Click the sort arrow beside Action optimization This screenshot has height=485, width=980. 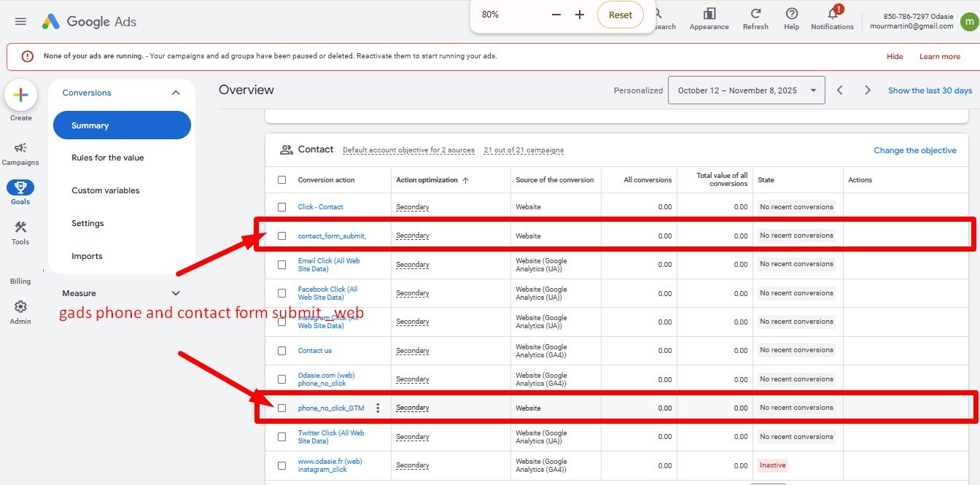tap(466, 180)
